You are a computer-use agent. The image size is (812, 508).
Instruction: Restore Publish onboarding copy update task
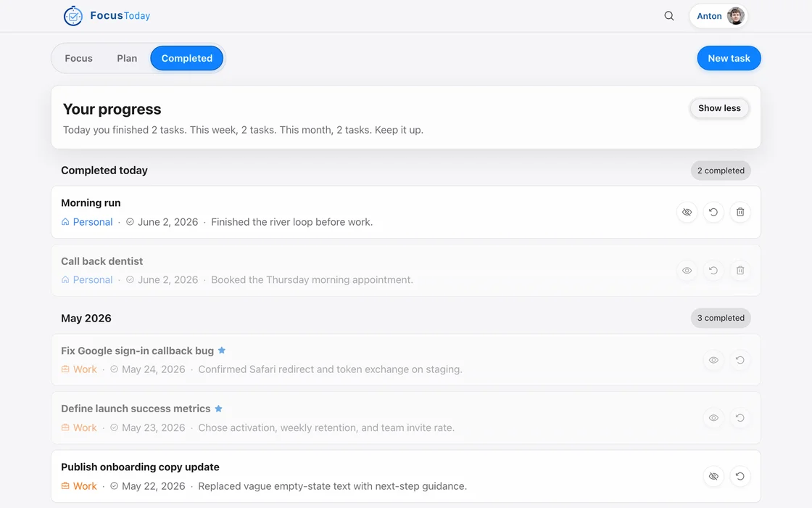[x=740, y=476]
